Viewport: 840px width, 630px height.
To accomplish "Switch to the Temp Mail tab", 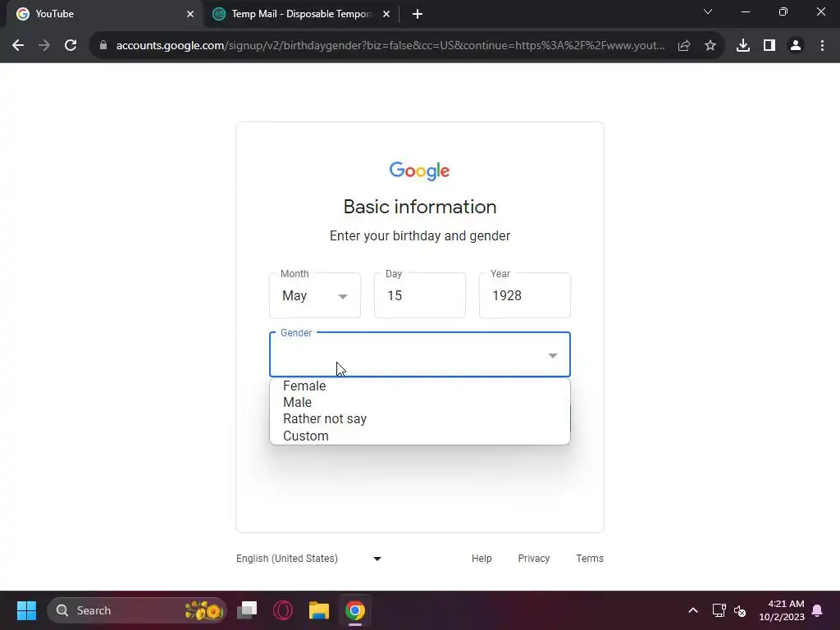I will [302, 14].
